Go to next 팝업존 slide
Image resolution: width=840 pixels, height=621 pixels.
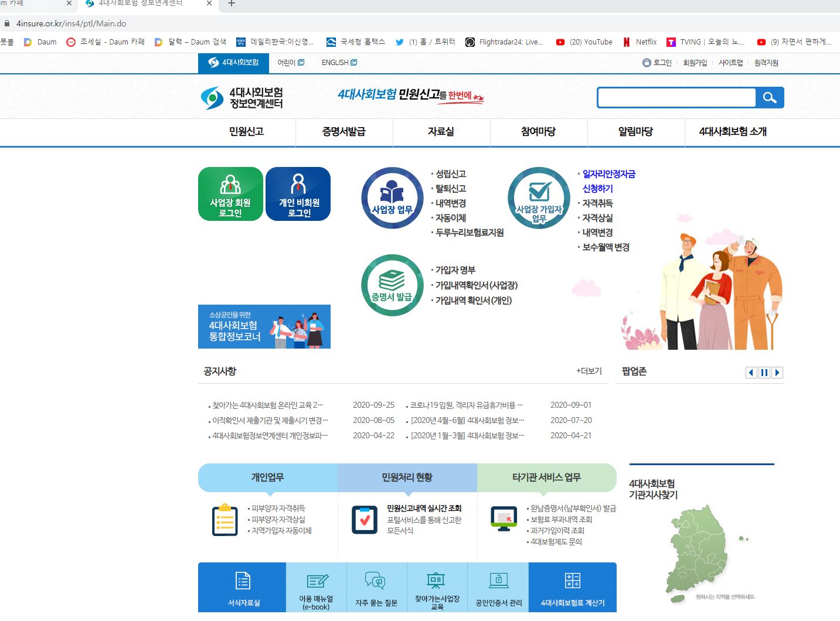777,373
